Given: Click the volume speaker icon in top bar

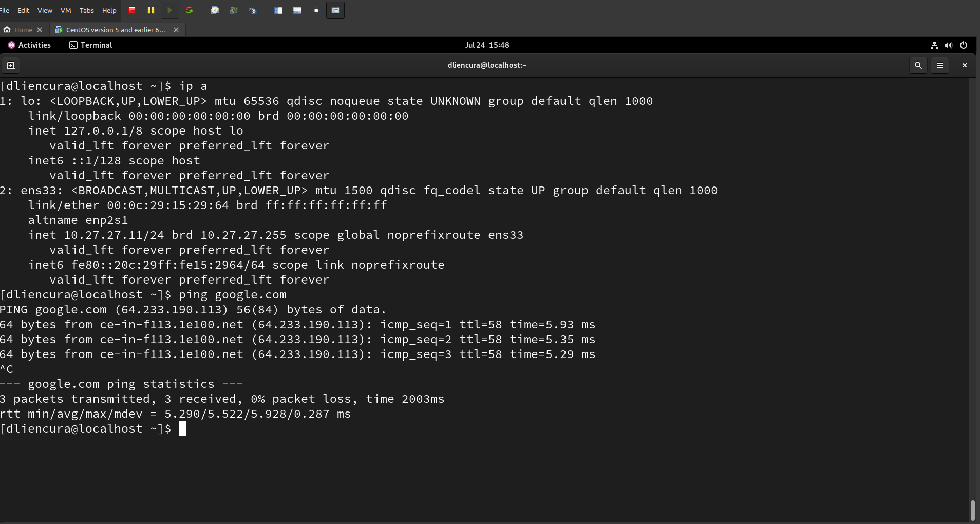Looking at the screenshot, I should click(949, 45).
